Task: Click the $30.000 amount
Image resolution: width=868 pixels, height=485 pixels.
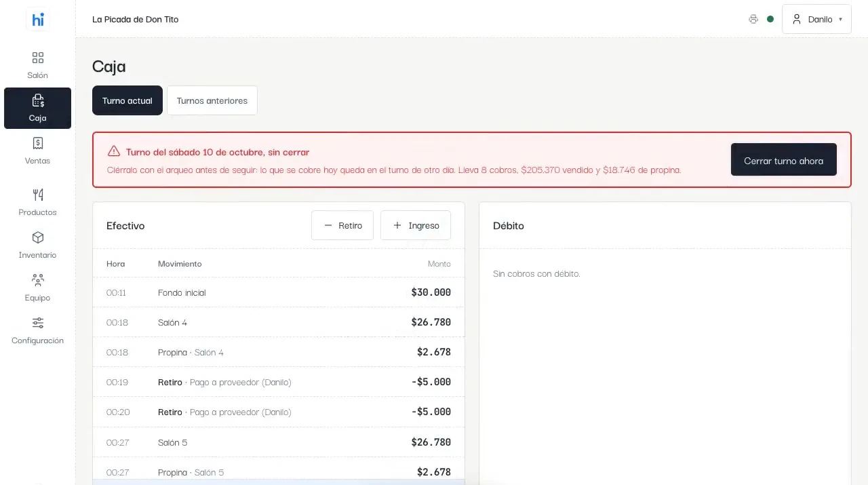Action: point(431,292)
